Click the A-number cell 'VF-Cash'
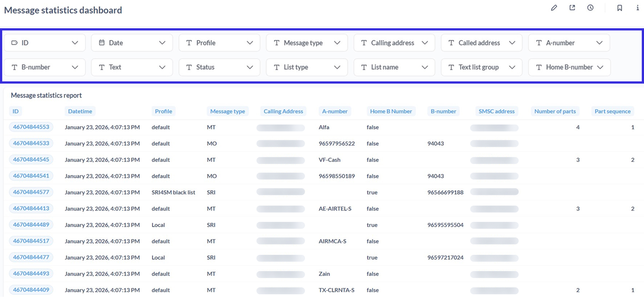The image size is (644, 297). pyautogui.click(x=329, y=160)
